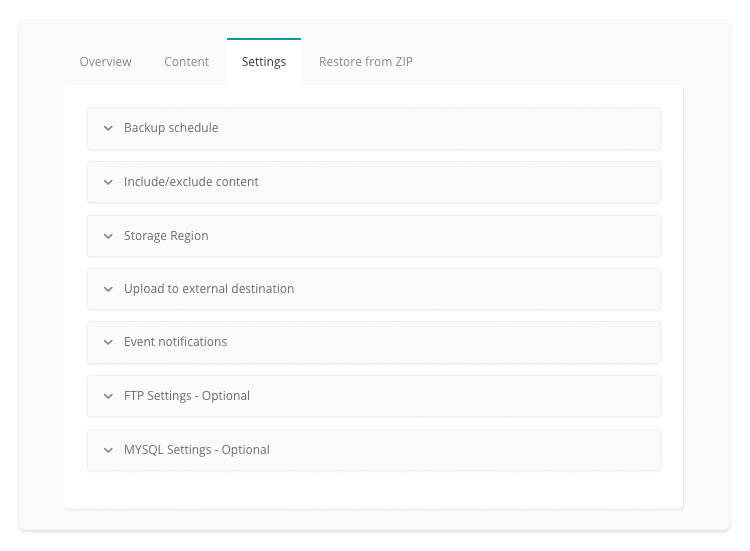Click the "Storage Region" section title
750x551 pixels.
[166, 236]
